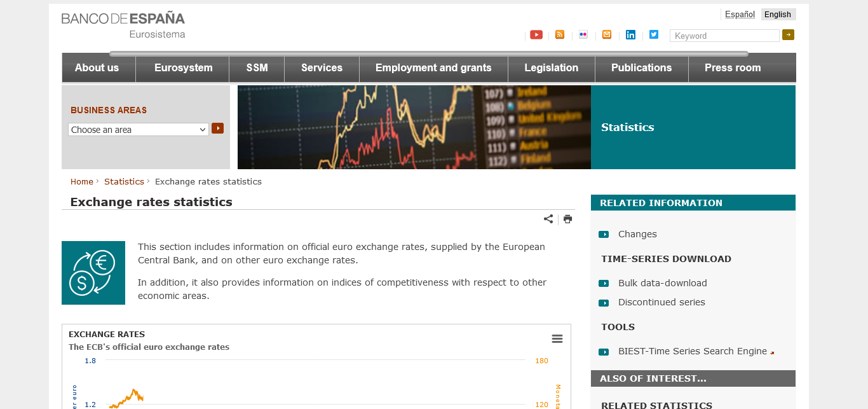
Task: Open the Eurosystem menu item
Action: click(x=184, y=68)
